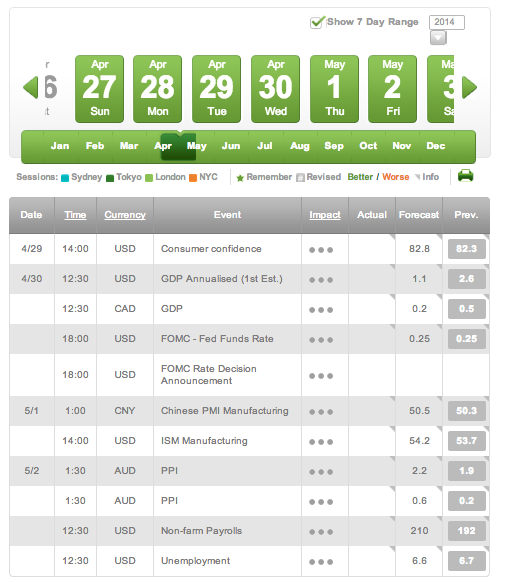Switch to Jul month tab
This screenshot has width=506, height=583.
tap(265, 146)
